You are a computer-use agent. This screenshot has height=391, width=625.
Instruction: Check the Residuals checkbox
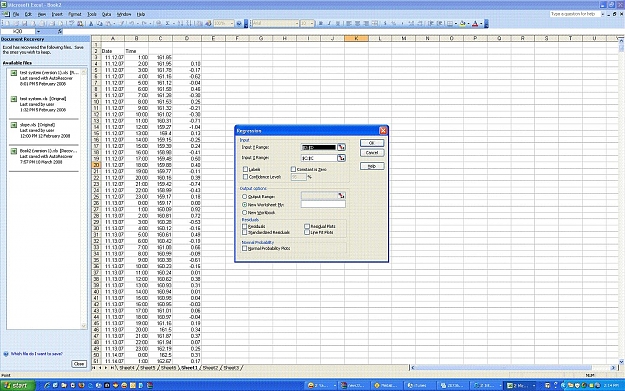(244, 226)
